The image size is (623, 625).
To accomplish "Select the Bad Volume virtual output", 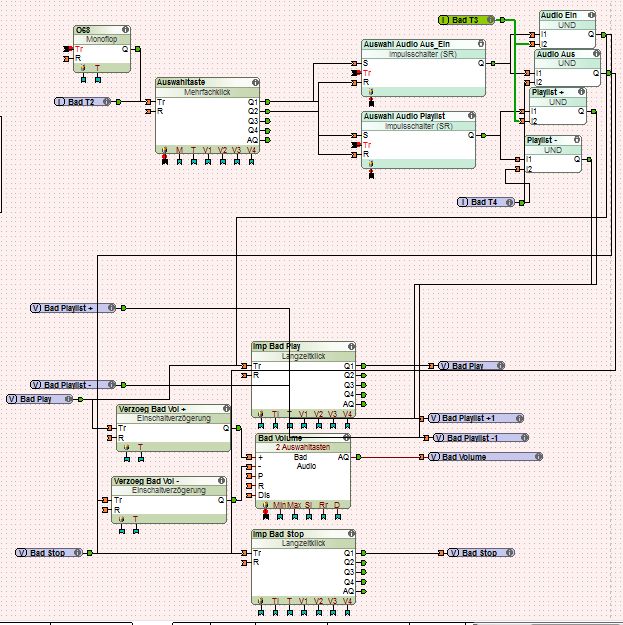I will click(485, 457).
